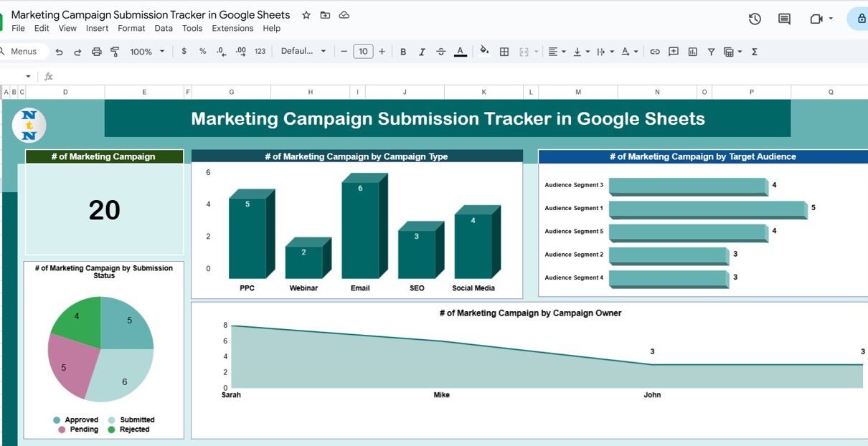Insert a link
The width and height of the screenshot is (868, 446).
(655, 52)
